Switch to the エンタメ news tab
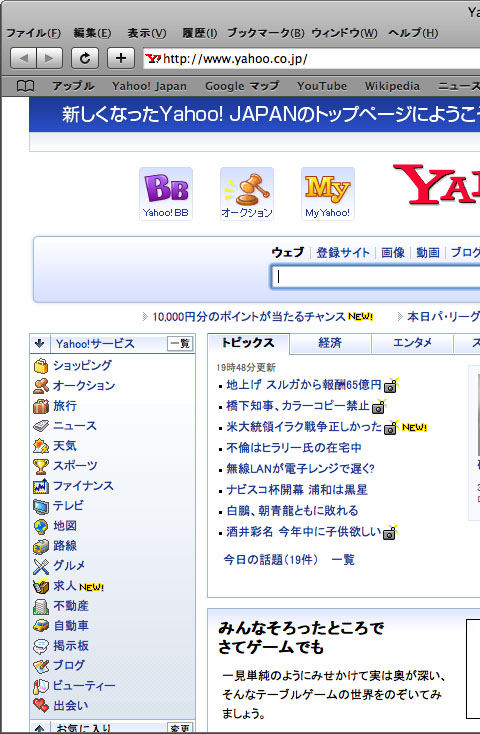 click(412, 343)
